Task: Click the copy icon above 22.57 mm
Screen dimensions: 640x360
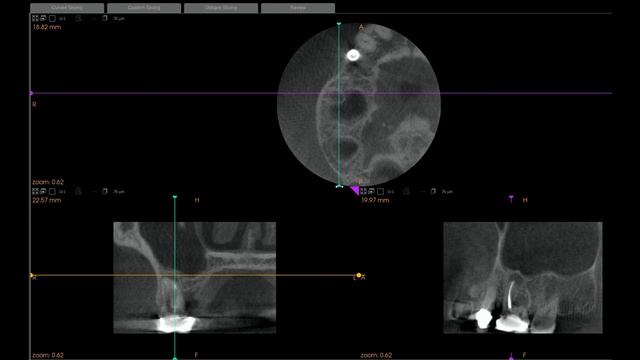Action: click(x=105, y=191)
